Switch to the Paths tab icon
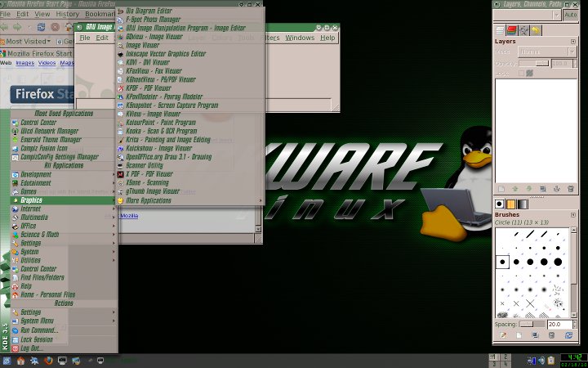 point(523,30)
